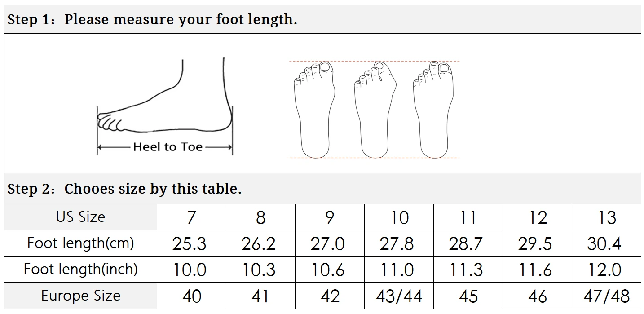Image resolution: width=644 pixels, height=314 pixels.
Task: Click the US size 7 cell
Action: (191, 217)
